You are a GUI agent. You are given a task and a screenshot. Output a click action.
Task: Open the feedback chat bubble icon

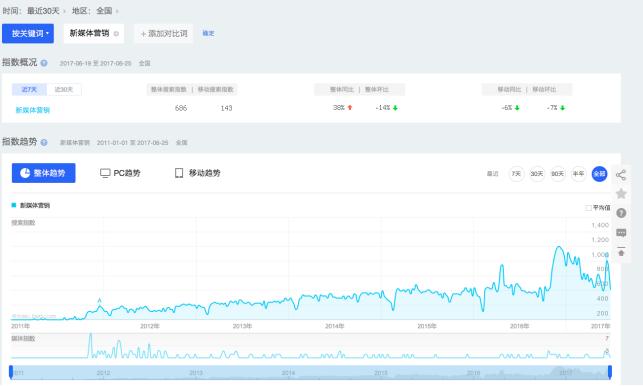pyautogui.click(x=621, y=233)
